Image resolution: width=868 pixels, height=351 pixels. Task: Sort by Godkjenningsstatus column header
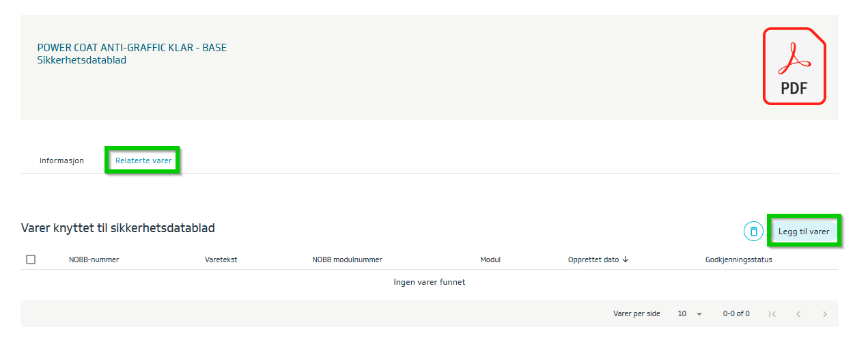coord(738,259)
